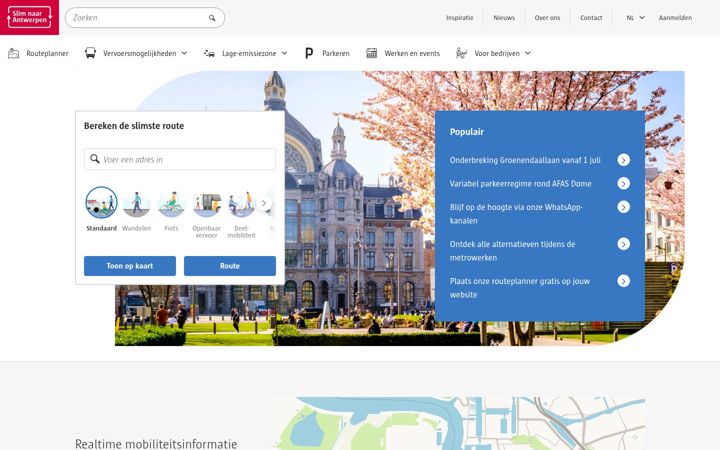This screenshot has height=450, width=720.
Task: Click the person icon beside Voor bedrijven
Action: coord(461,53)
